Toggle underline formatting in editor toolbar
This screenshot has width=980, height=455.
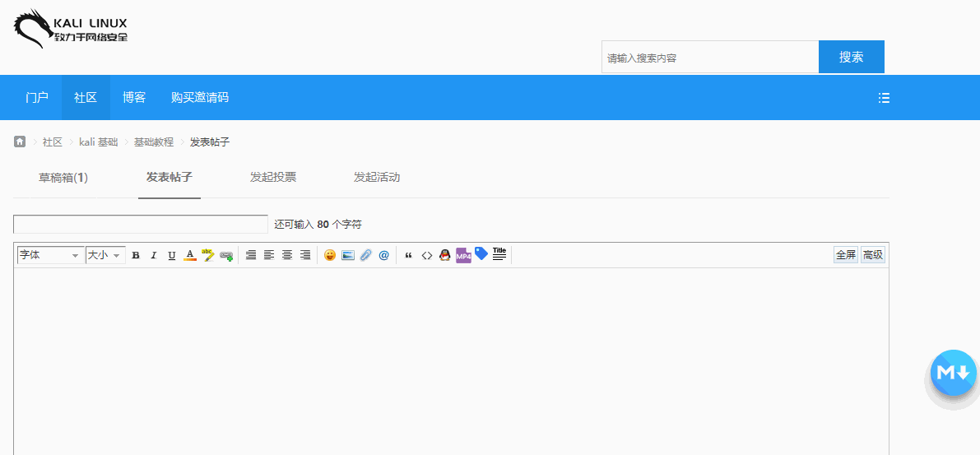[171, 256]
